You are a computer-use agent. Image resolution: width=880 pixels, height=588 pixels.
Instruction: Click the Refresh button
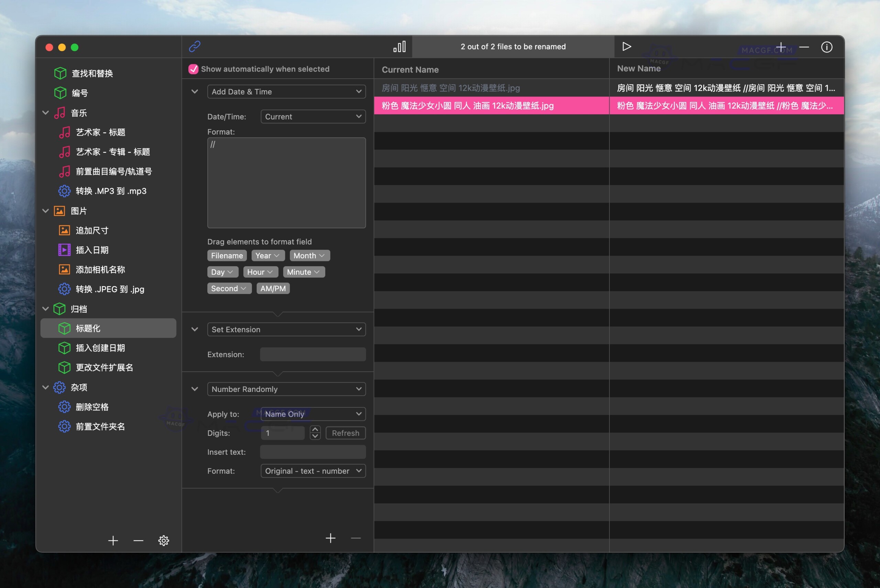(x=345, y=433)
